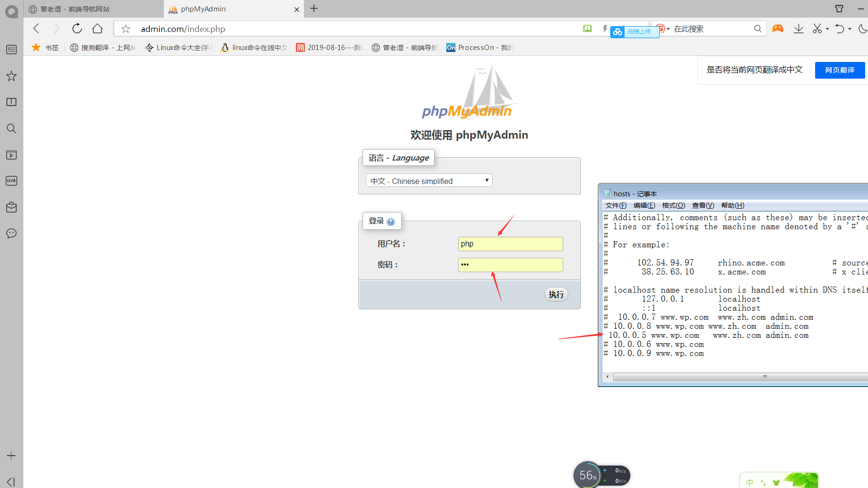Expand the scissors tool dropdown arrow
Viewport: 868px width, 488px height.
[827, 29]
